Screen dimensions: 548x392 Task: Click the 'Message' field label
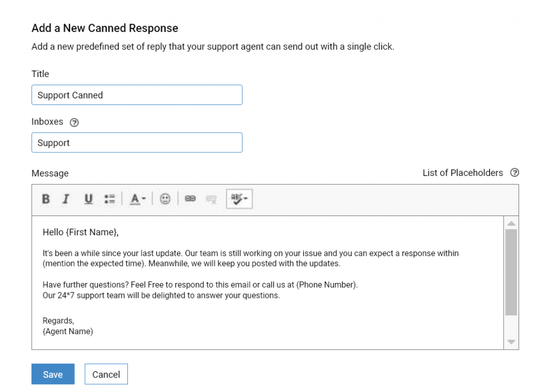50,173
